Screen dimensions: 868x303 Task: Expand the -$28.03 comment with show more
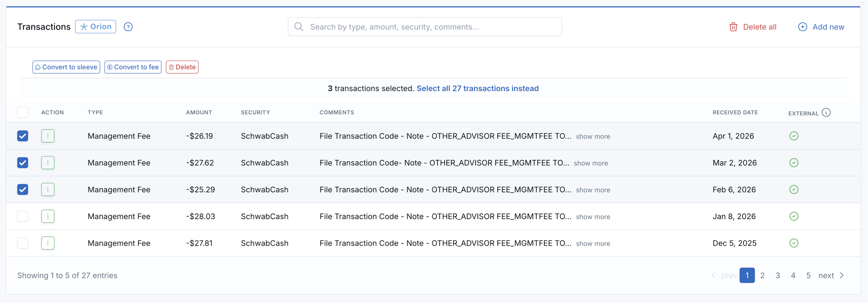(x=593, y=217)
